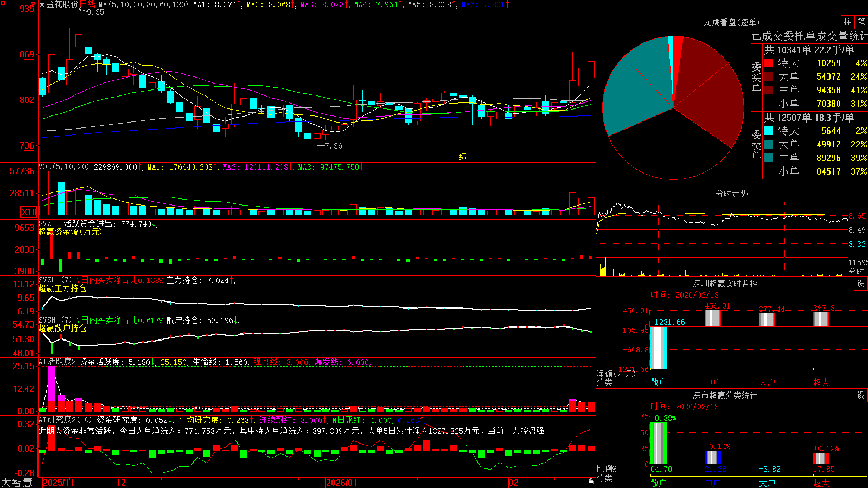868x488 pixels.
Task: Click the cyan 特大 sell order swatch
Action: tap(768, 131)
